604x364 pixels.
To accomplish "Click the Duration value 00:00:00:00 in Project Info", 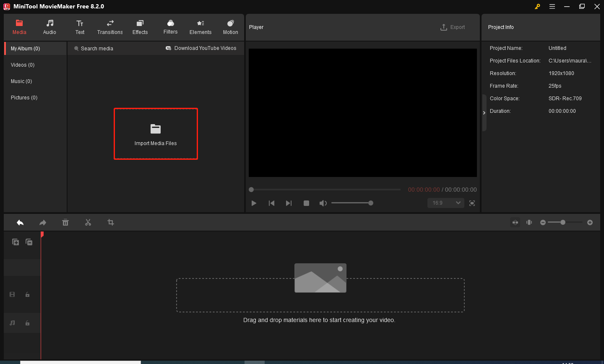I will pyautogui.click(x=562, y=111).
